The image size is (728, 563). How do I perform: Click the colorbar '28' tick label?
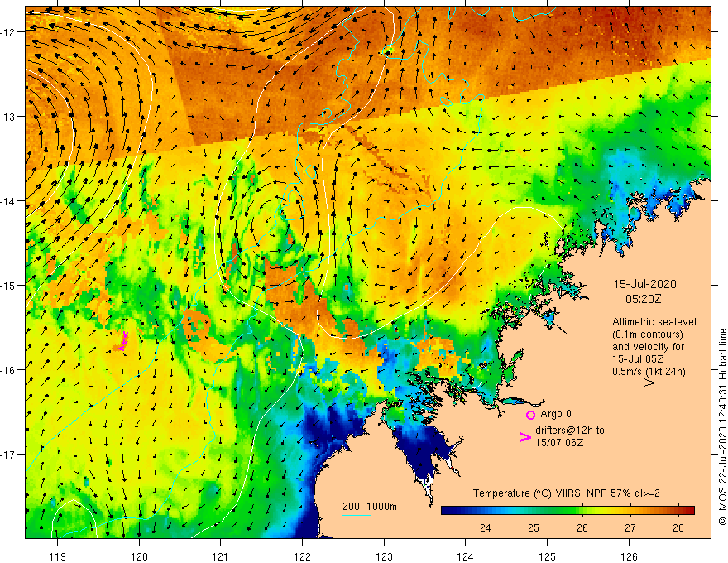pos(678,527)
